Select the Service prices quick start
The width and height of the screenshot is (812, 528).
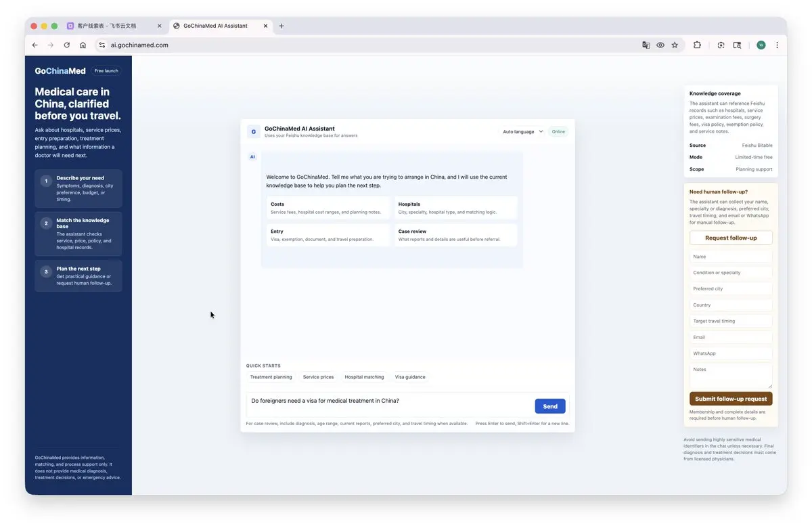click(x=318, y=377)
